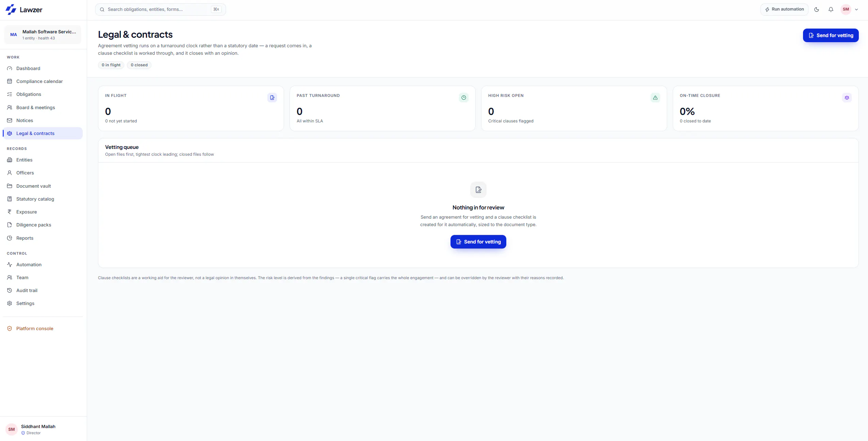This screenshot has width=868, height=441.
Task: Click the Officers person icon
Action: [10, 173]
